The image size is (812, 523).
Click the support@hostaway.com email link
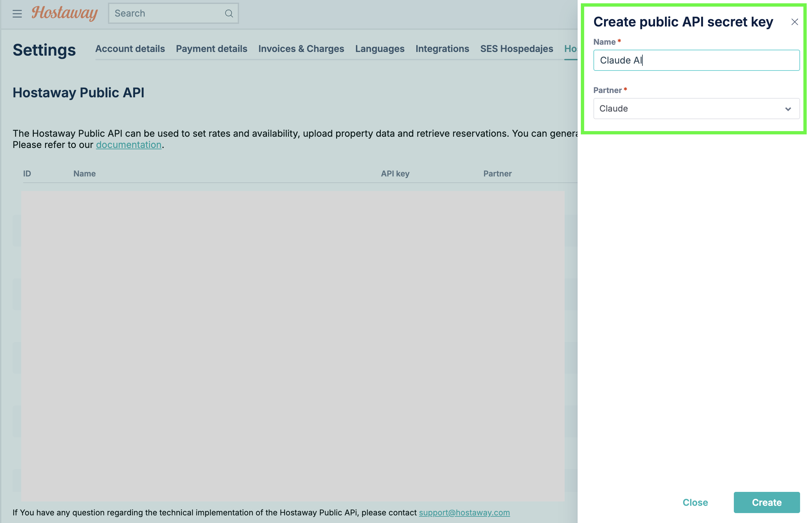[x=464, y=512]
